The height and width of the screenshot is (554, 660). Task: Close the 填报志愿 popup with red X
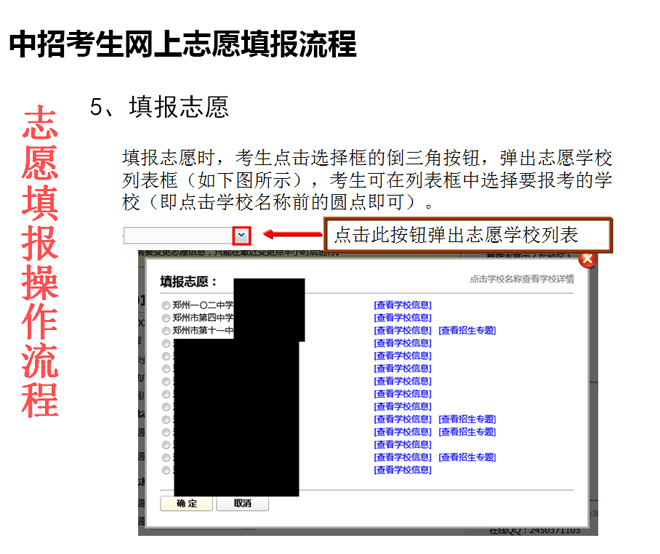point(587,260)
